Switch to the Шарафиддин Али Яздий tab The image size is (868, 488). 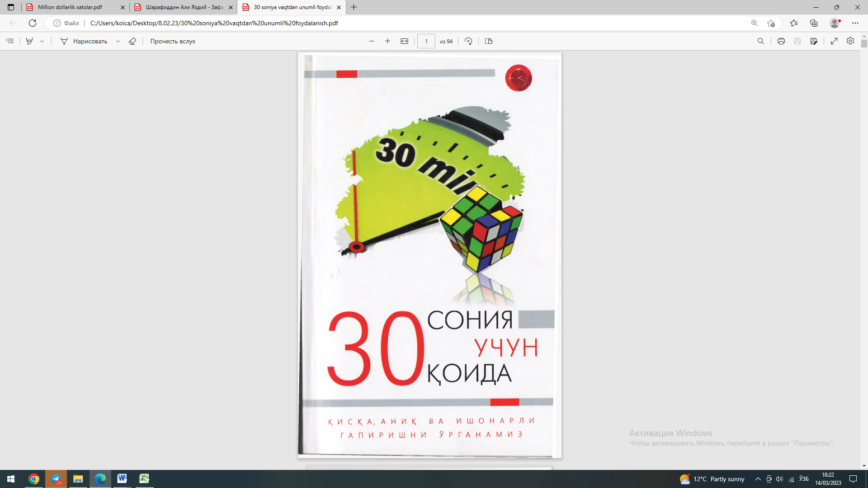tap(181, 7)
